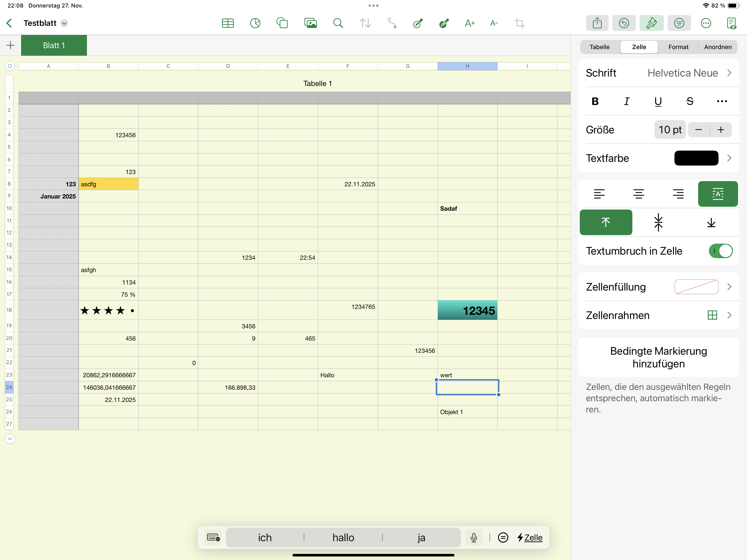This screenshot has height=560, width=747.
Task: Toggle Textumbruch in Zelle switch
Action: tap(720, 251)
